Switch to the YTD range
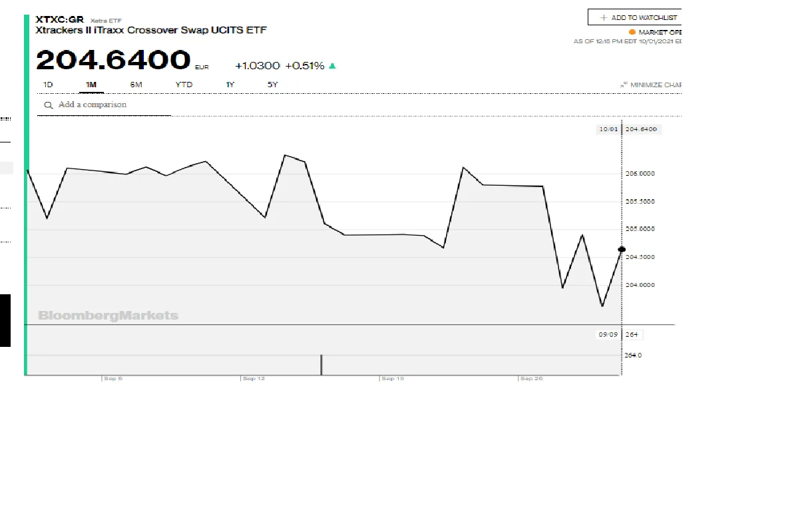 tap(184, 85)
